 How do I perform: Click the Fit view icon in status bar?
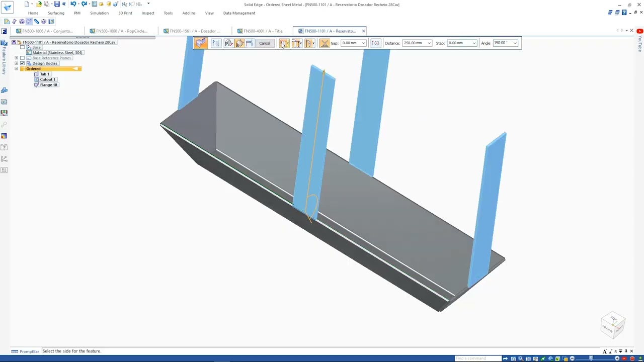point(528,358)
